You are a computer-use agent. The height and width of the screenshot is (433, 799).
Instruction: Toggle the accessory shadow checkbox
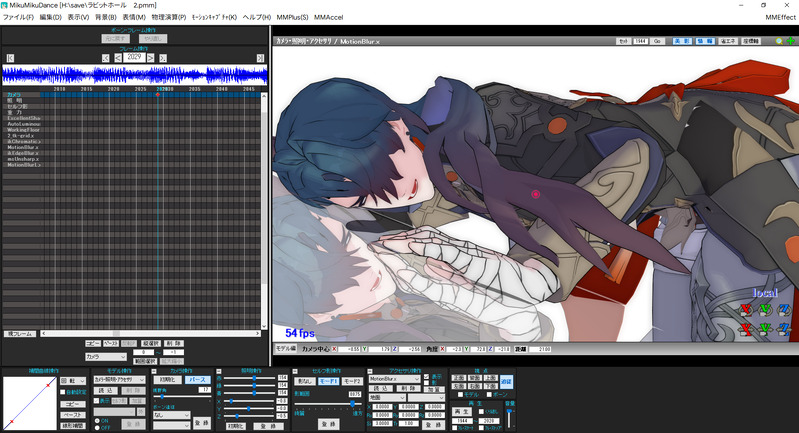tap(427, 383)
